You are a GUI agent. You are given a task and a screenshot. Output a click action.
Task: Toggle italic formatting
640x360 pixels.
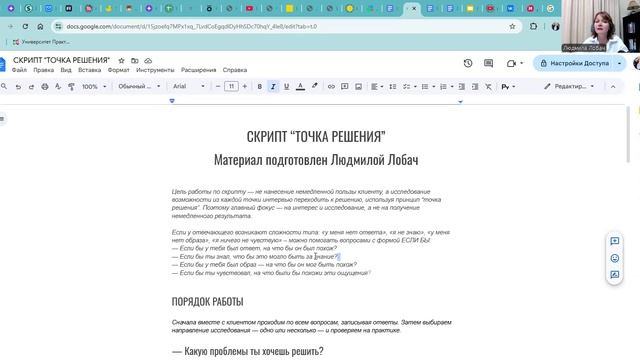click(x=273, y=87)
